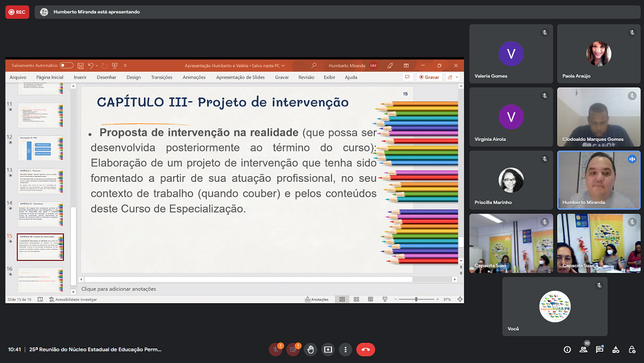
Task: Raise your hand in the meeting
Action: (x=310, y=349)
